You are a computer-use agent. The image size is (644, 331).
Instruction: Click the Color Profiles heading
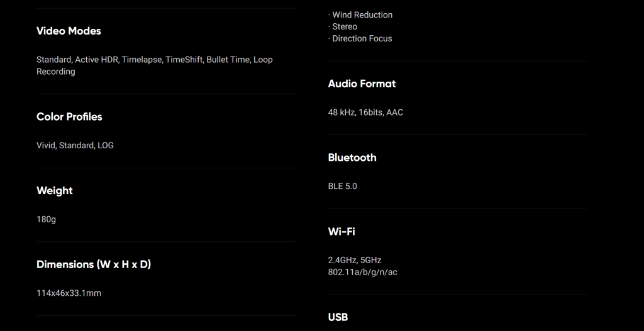(69, 117)
